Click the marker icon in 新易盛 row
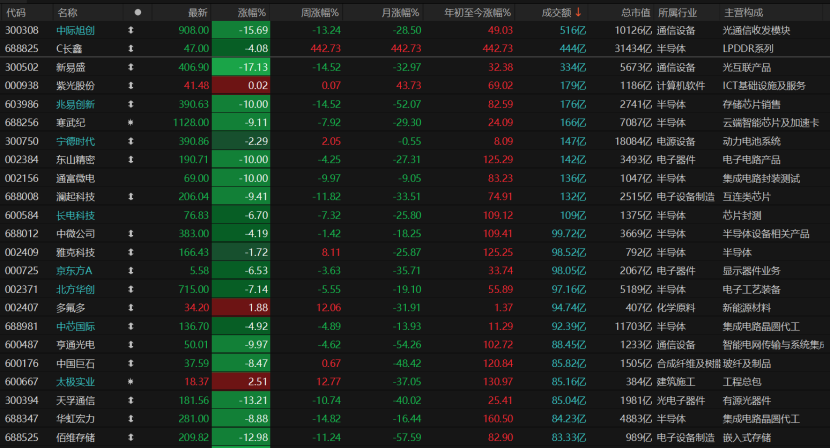The width and height of the screenshot is (830, 448). pyautogui.click(x=131, y=68)
